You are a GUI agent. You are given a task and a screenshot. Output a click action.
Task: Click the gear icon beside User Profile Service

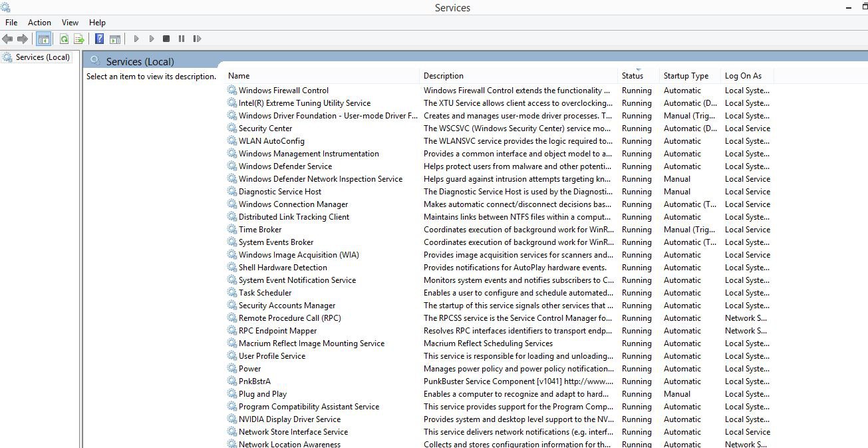point(232,356)
